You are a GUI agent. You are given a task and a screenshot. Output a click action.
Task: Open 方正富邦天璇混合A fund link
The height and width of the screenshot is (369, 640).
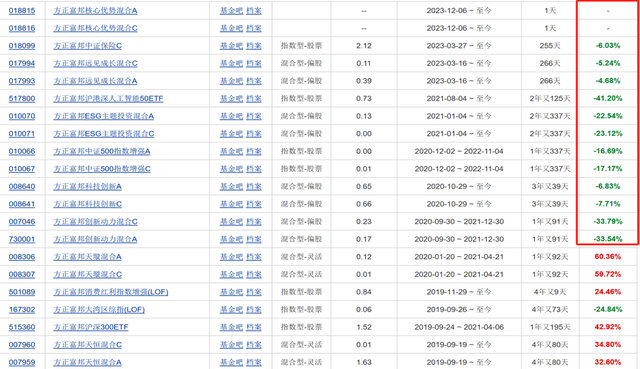(87, 257)
